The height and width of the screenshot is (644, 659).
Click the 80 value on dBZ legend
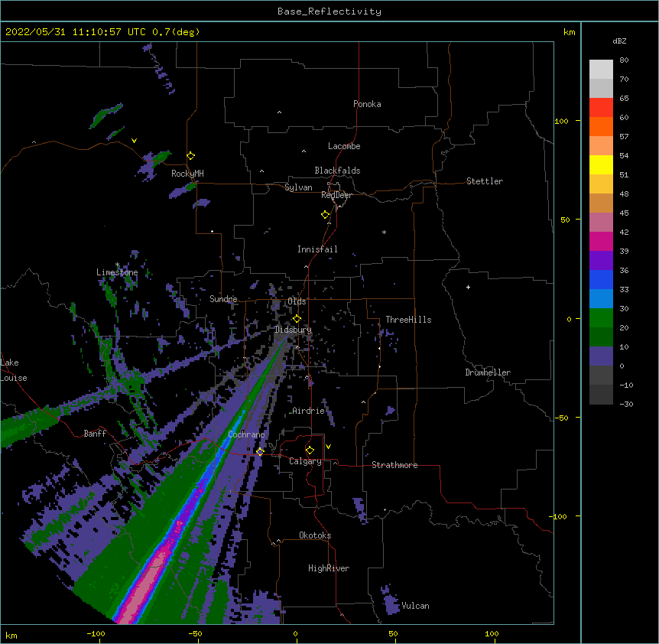[x=624, y=60]
